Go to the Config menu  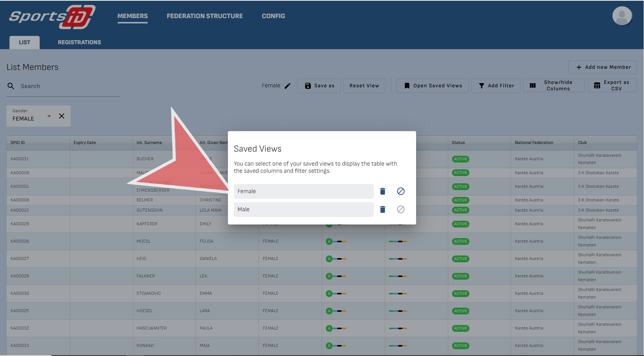tap(273, 16)
